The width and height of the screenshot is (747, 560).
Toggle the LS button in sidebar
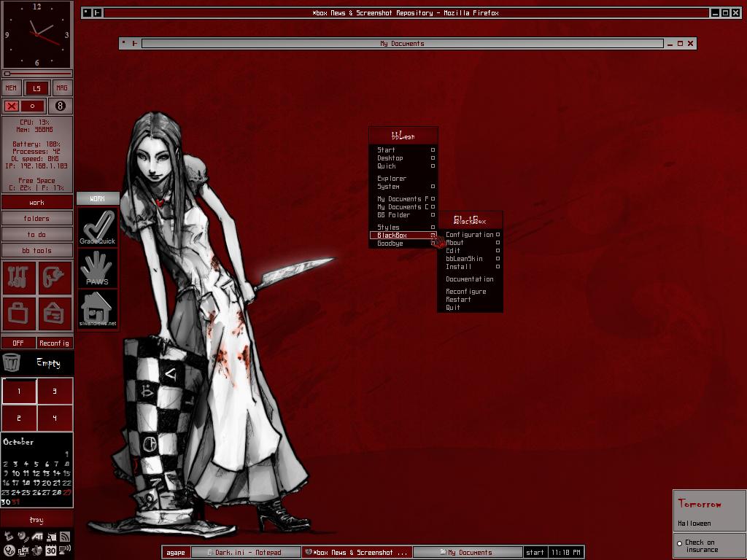click(x=36, y=88)
